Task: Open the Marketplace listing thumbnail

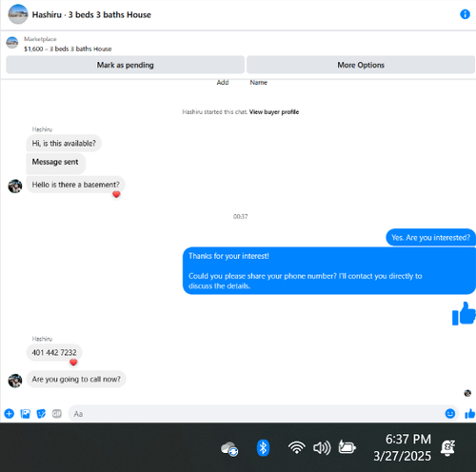Action: pyautogui.click(x=12, y=43)
